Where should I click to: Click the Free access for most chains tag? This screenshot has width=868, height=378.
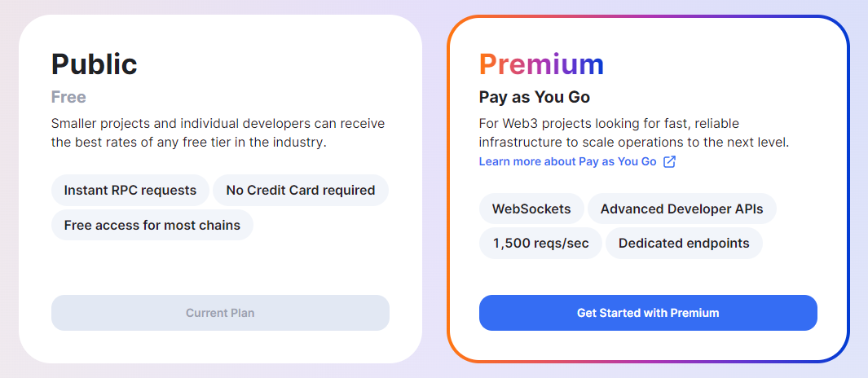[x=152, y=225]
